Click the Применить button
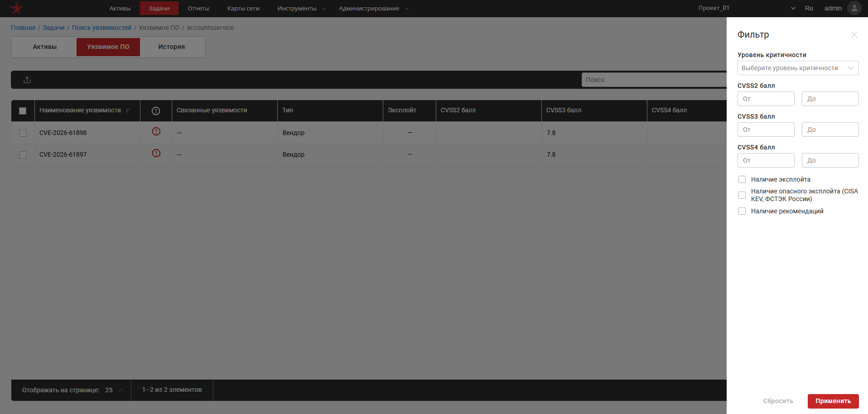Viewport: 868px width, 414px height. (833, 401)
